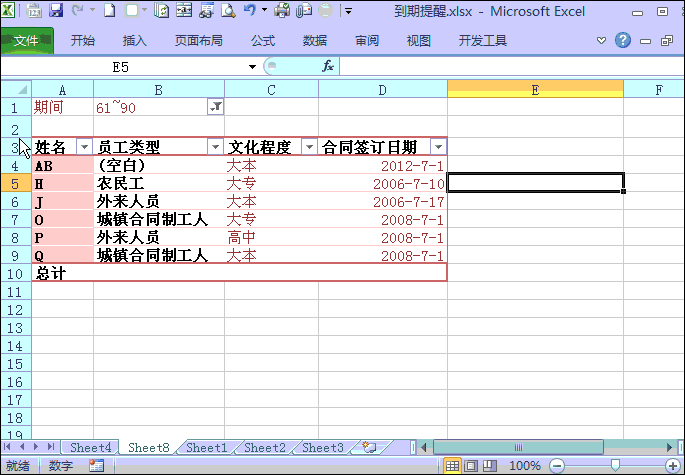Open the Redo history dropdown arrow
The image size is (685, 475).
click(x=92, y=10)
